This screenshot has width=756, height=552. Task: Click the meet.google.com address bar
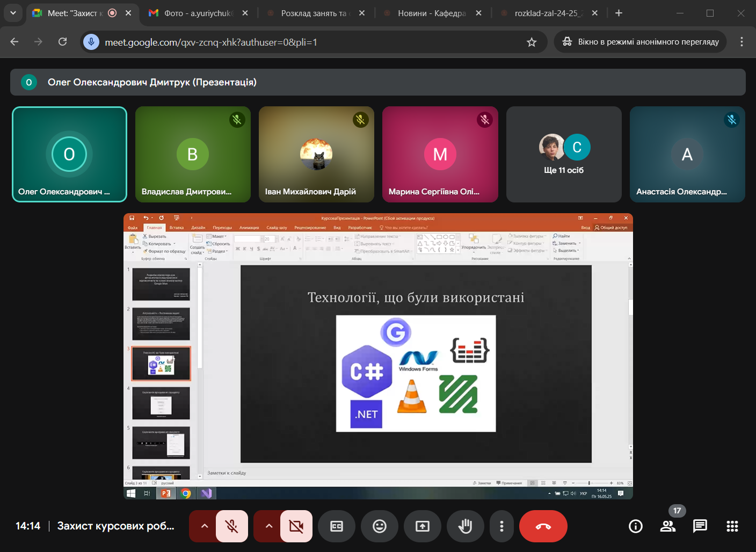[x=310, y=42]
